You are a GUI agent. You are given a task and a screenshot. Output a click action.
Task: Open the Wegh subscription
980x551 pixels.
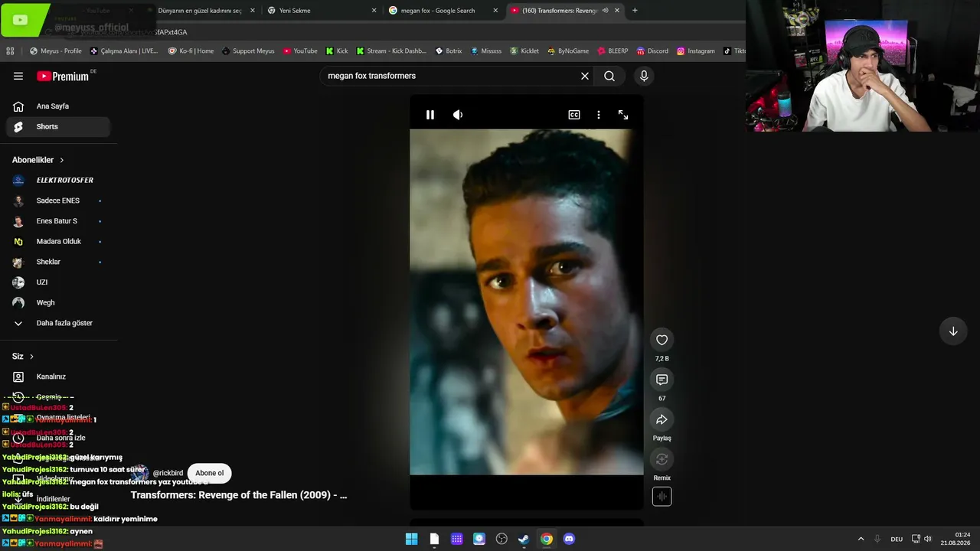click(x=58, y=303)
